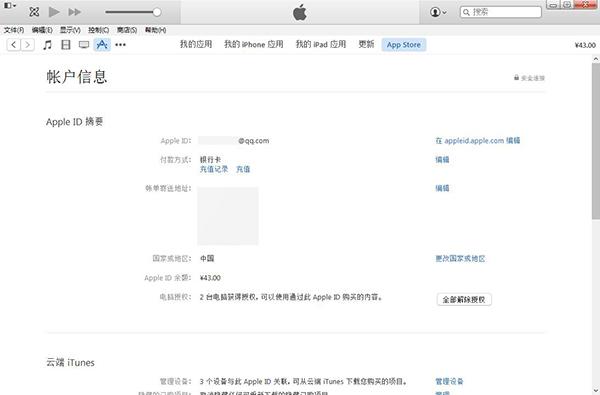
Task: Select the Apps library icon
Action: [102, 45]
